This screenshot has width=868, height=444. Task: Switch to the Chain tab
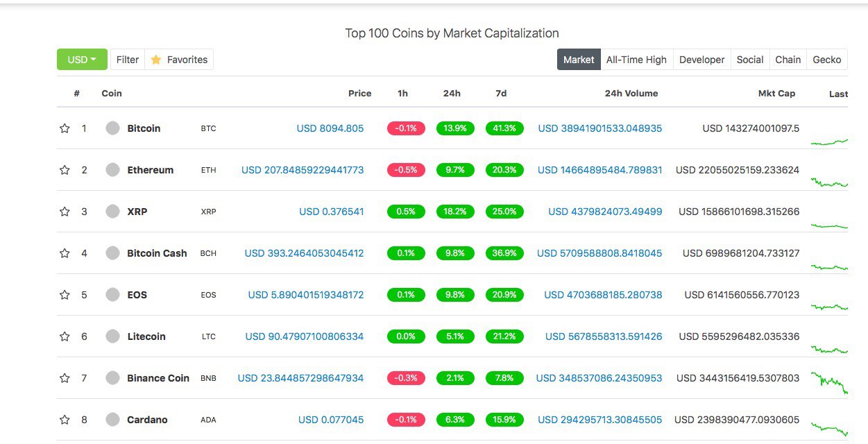788,60
